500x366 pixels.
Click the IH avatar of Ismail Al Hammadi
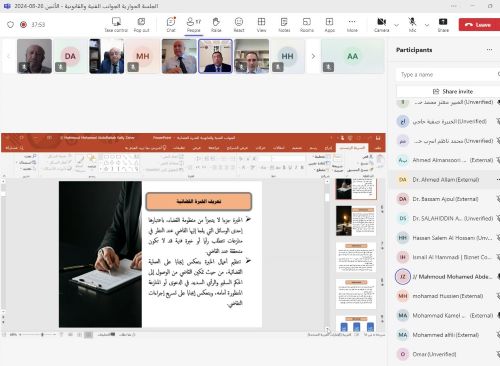point(403,257)
